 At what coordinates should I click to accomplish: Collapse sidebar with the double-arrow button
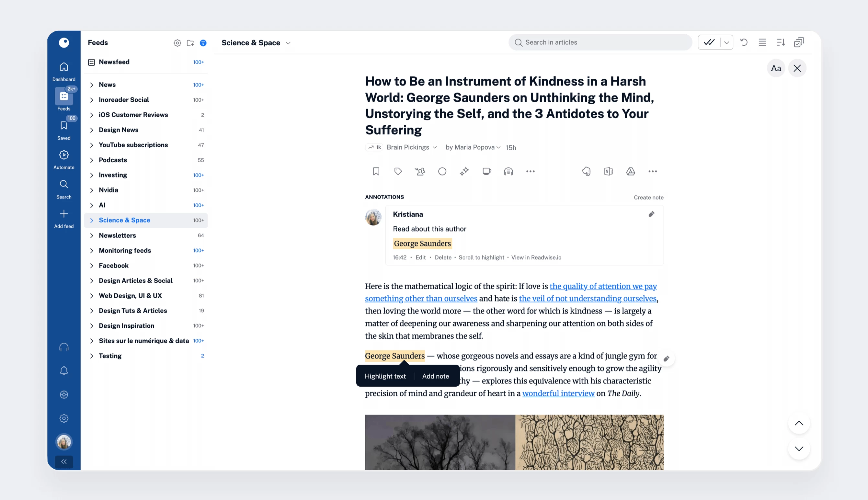(x=64, y=461)
